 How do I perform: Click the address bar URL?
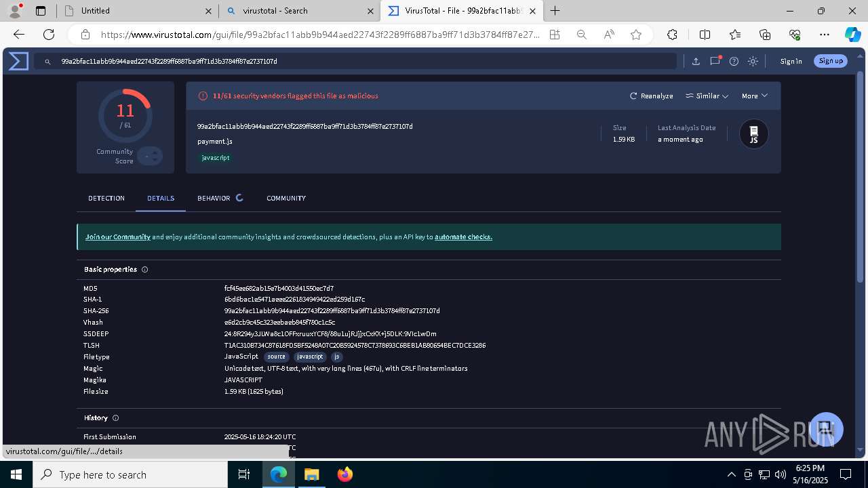tap(320, 35)
